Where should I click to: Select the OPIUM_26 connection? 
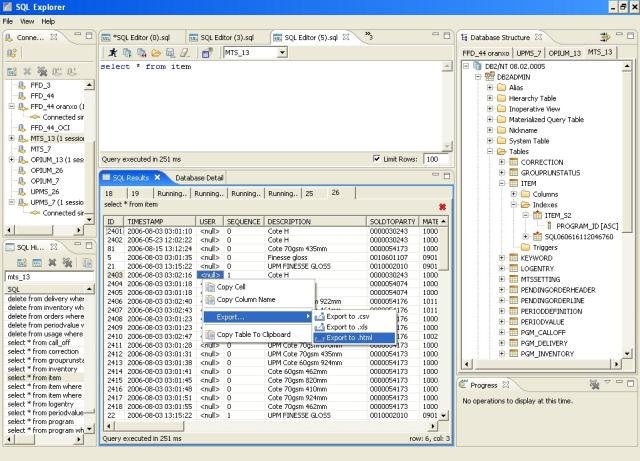click(x=47, y=170)
